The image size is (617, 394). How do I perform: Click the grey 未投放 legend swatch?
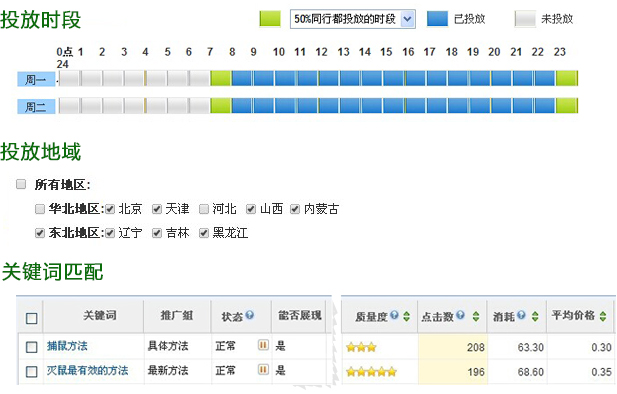525,19
